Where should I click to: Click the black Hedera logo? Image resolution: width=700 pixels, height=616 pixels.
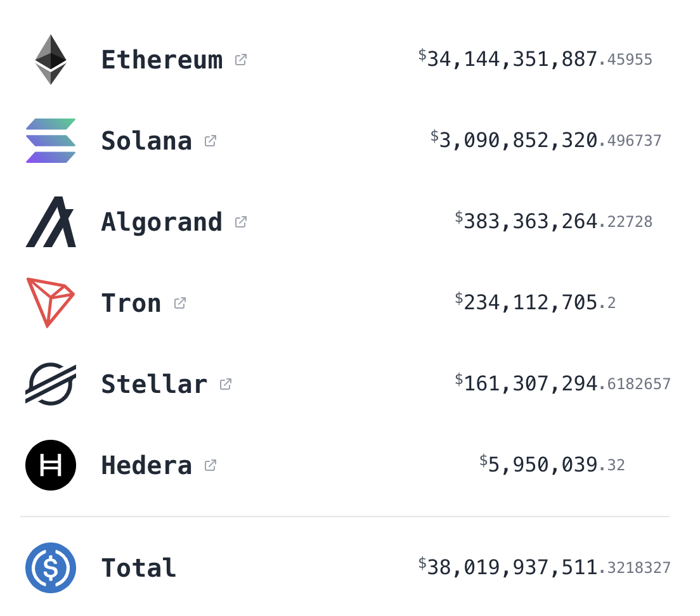point(51,465)
